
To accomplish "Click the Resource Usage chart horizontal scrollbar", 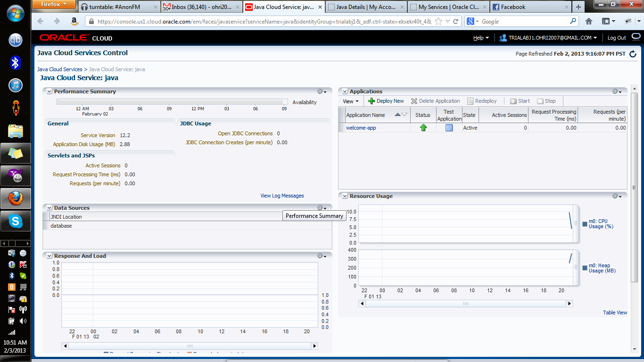I will tap(466, 304).
